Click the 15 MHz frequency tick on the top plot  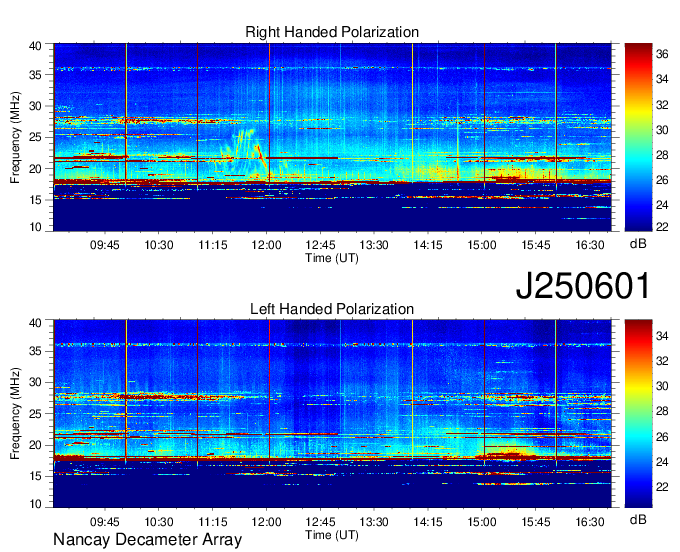point(36,200)
